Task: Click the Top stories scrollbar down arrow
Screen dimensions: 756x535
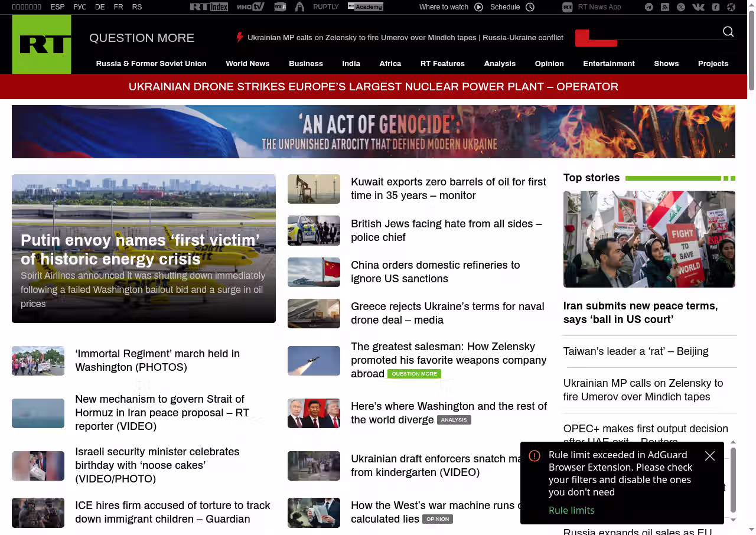Action: [734, 520]
